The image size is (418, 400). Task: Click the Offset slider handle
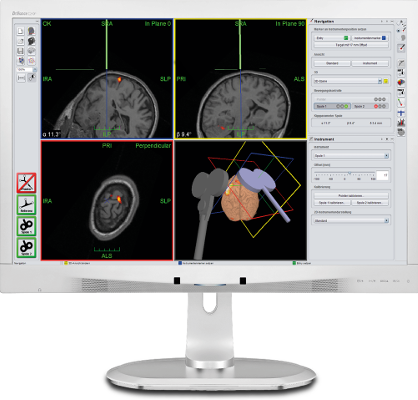[349, 173]
